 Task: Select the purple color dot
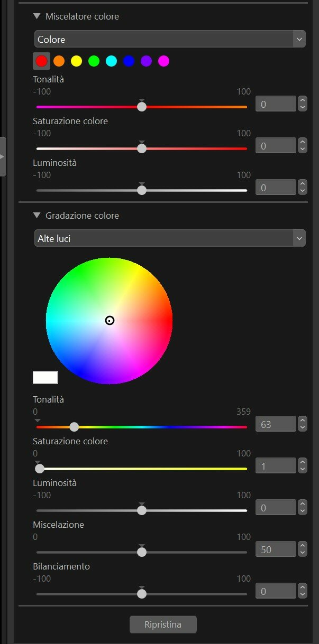click(146, 61)
